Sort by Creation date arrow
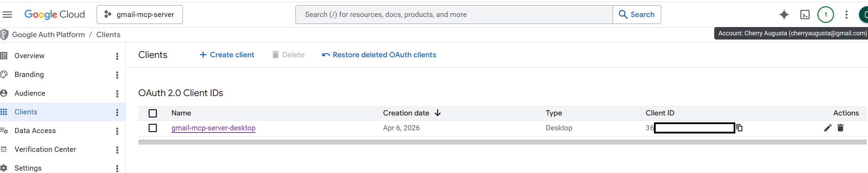The width and height of the screenshot is (868, 173). point(438,113)
